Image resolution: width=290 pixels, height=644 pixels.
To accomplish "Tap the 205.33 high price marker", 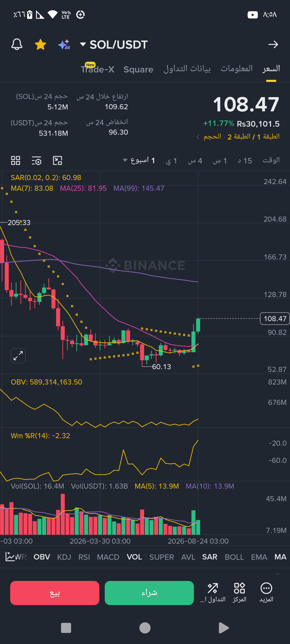I will click(19, 223).
